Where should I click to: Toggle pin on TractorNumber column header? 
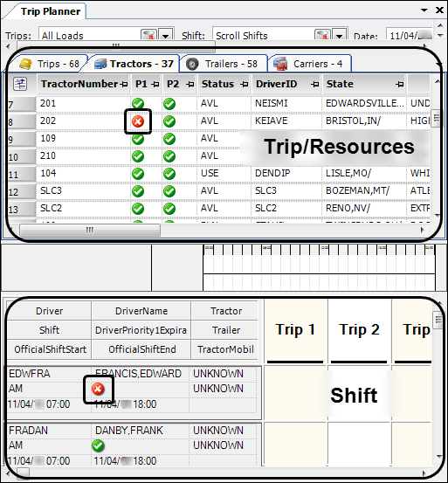click(x=124, y=84)
